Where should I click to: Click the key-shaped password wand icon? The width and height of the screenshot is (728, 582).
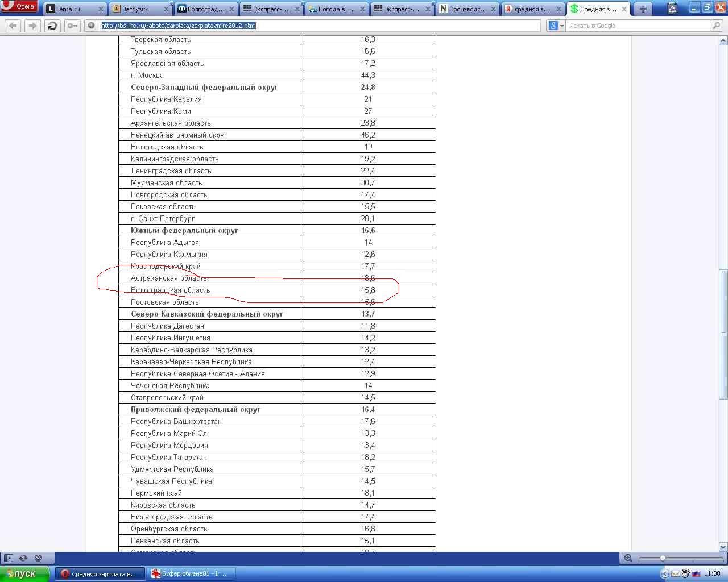click(x=72, y=26)
